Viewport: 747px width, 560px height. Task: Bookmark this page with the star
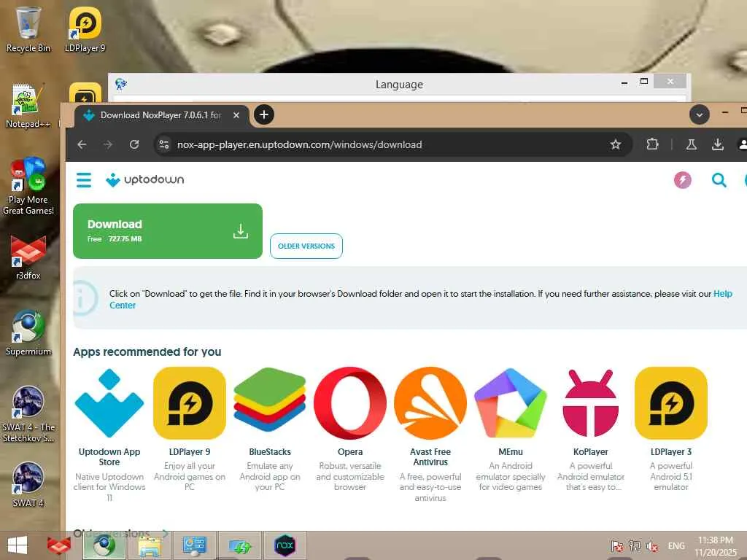coord(616,144)
